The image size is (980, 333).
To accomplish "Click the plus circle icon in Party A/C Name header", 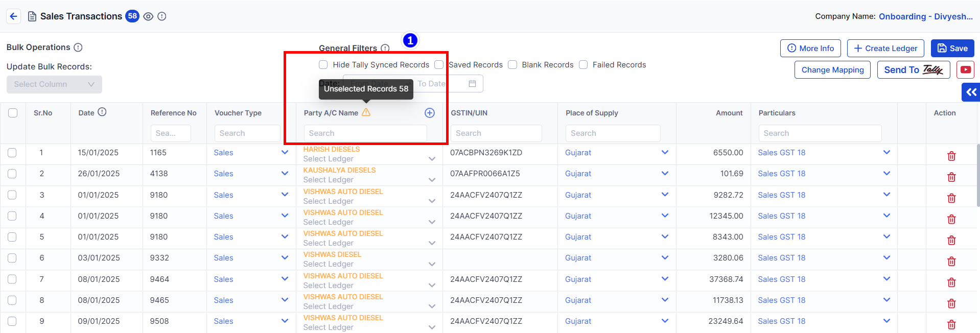I will click(430, 113).
